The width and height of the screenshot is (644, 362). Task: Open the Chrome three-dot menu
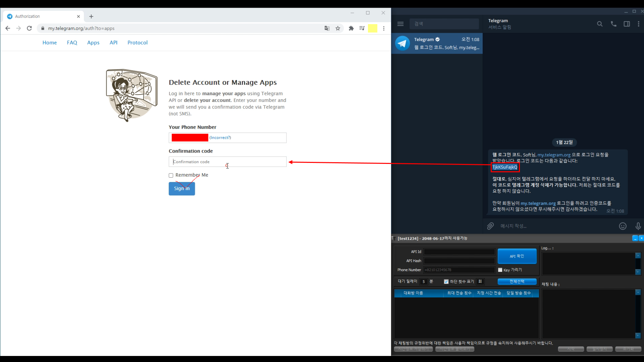[x=384, y=28]
